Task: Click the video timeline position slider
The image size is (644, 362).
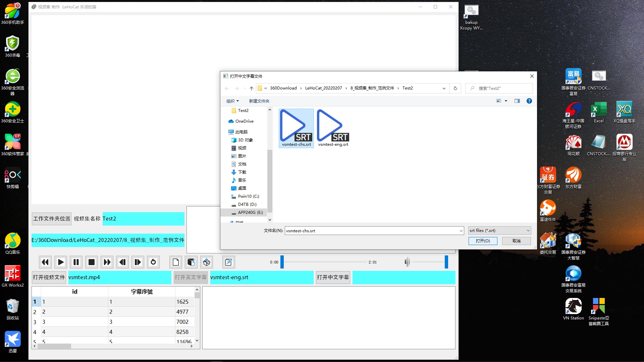Action: tap(282, 262)
